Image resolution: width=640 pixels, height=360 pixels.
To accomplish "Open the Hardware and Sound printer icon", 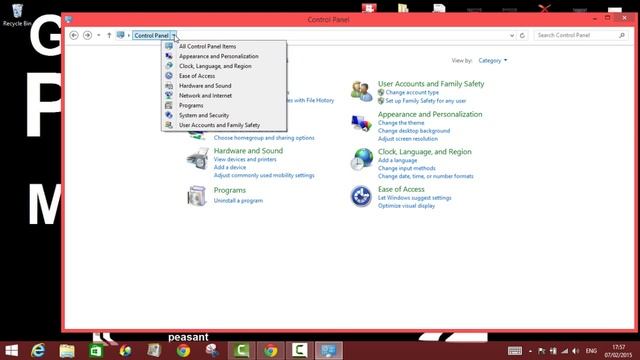I will (198, 159).
